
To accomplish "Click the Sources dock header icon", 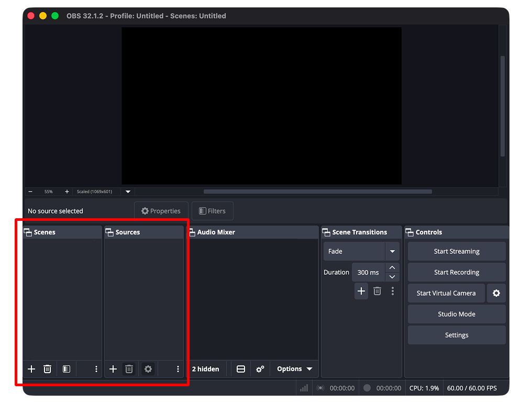I will [109, 232].
